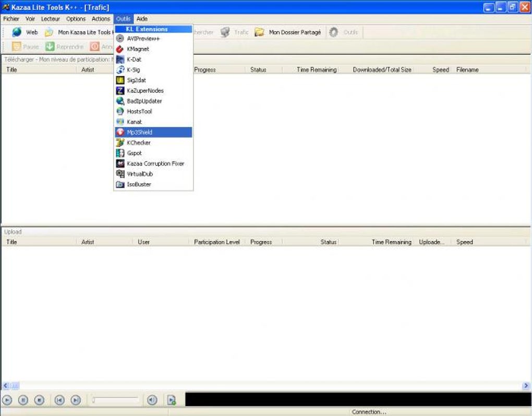Select BadIpUpdater entry
This screenshot has width=532, height=416.
coord(153,101)
